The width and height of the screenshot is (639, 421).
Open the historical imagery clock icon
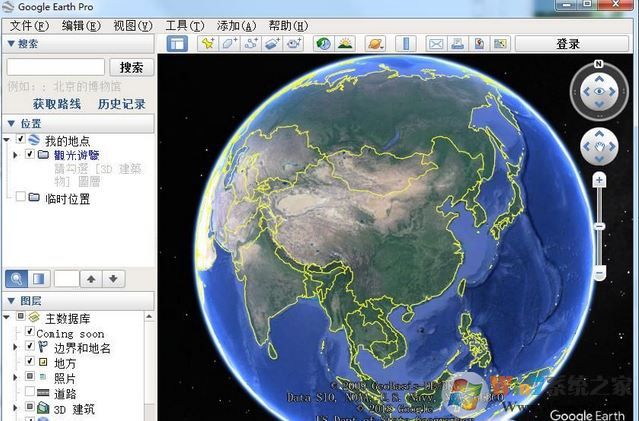(323, 44)
